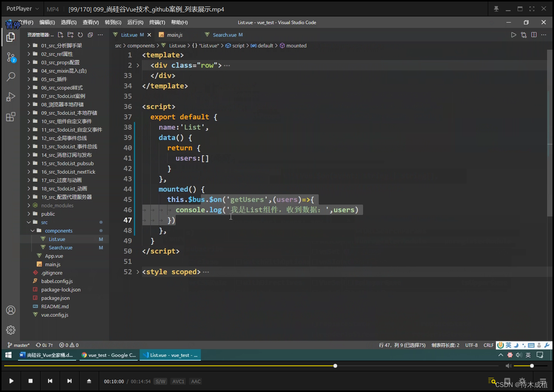Click the line and column position indicator

[x=402, y=345]
